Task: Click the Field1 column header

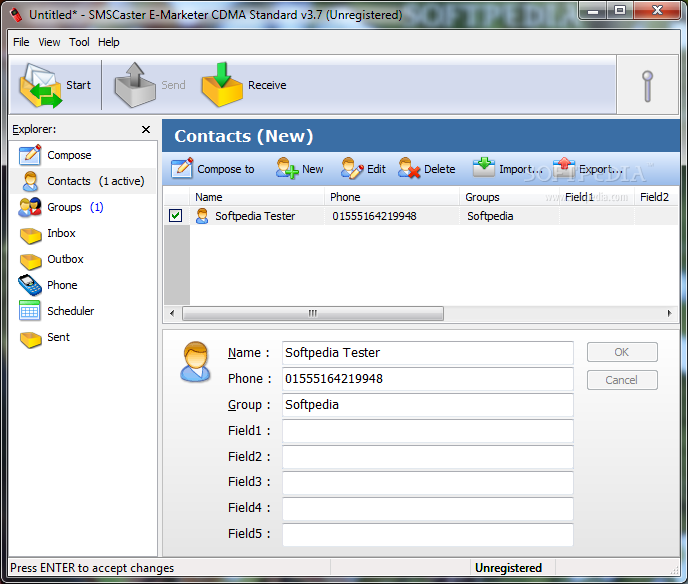Action: click(597, 197)
